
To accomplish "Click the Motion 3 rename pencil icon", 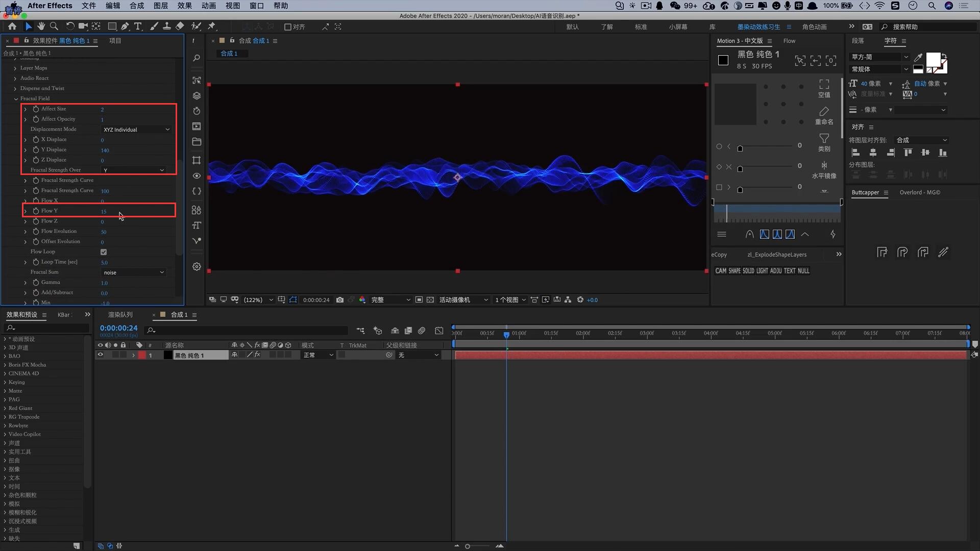I will 824,111.
